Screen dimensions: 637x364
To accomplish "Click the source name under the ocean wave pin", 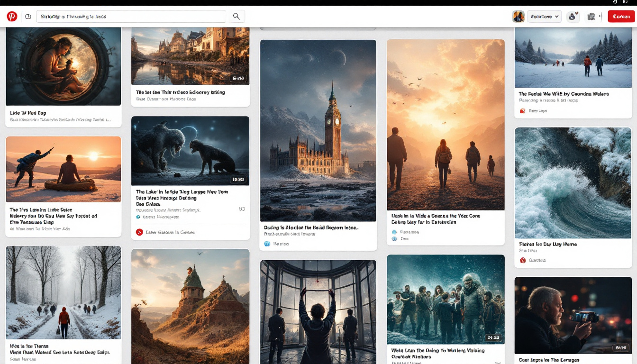I will point(537,260).
